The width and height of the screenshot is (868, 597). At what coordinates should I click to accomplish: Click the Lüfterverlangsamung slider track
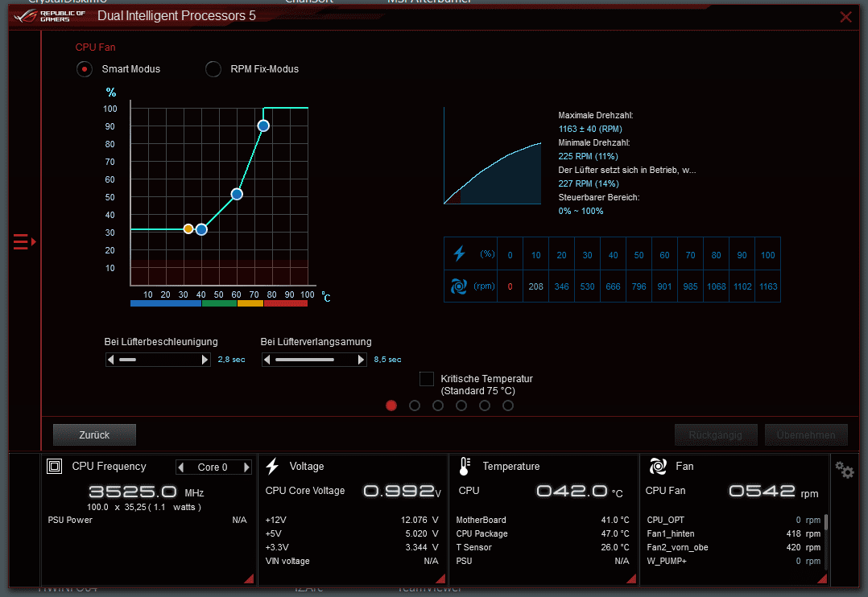314,360
